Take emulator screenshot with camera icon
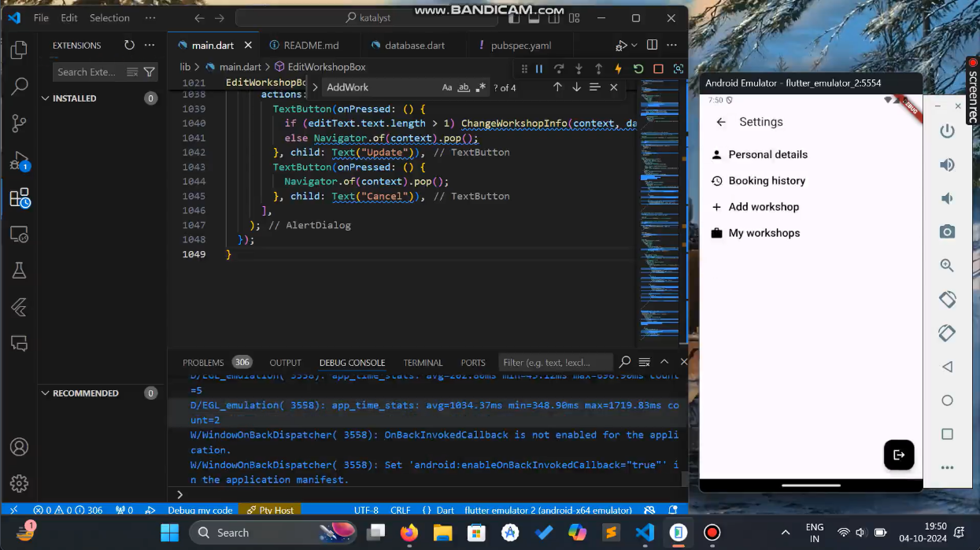Image resolution: width=980 pixels, height=550 pixels. [947, 231]
